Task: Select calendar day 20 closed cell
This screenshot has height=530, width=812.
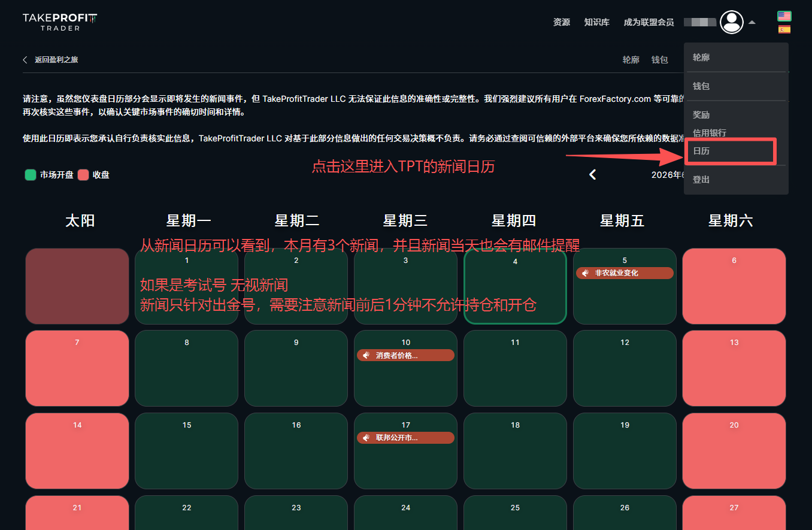Action: pyautogui.click(x=734, y=451)
